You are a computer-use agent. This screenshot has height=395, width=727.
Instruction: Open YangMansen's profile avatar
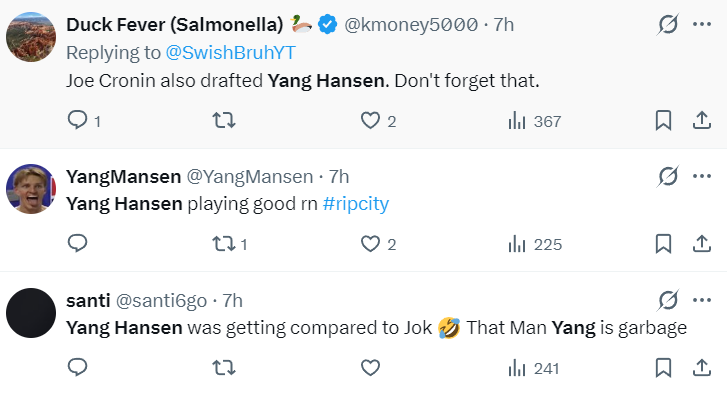point(31,189)
